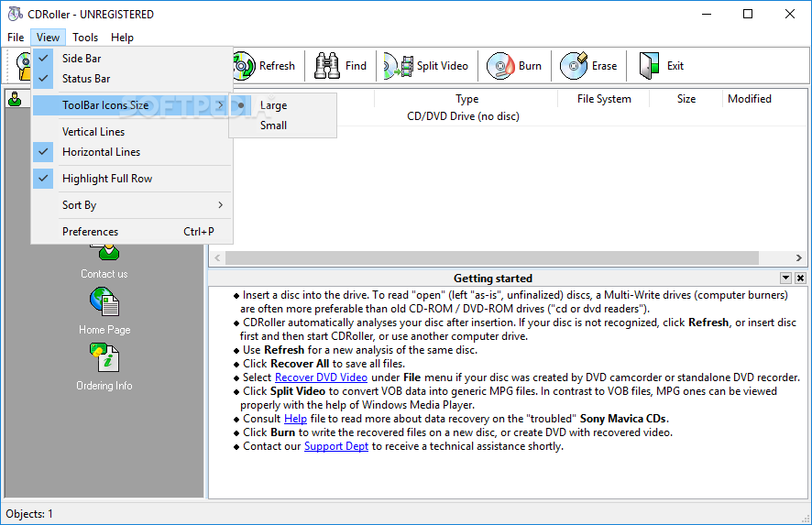Click the Burn flame disc icon

pyautogui.click(x=500, y=66)
